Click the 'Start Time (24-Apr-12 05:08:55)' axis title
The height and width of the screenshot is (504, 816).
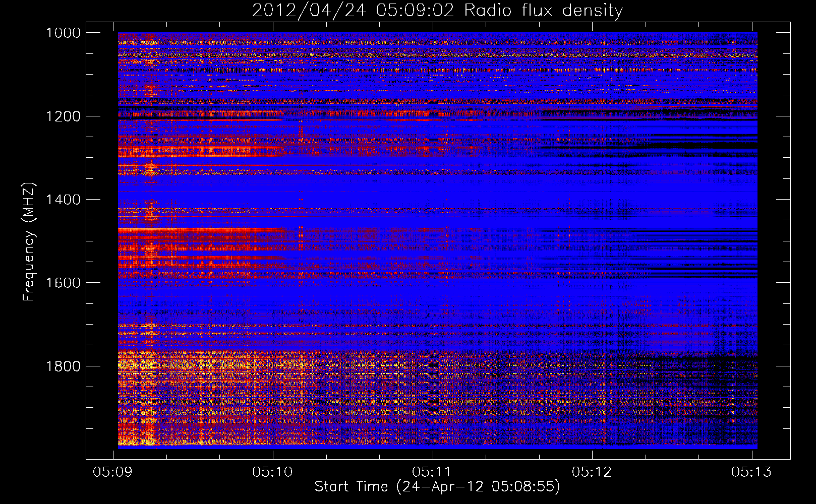[x=437, y=487]
